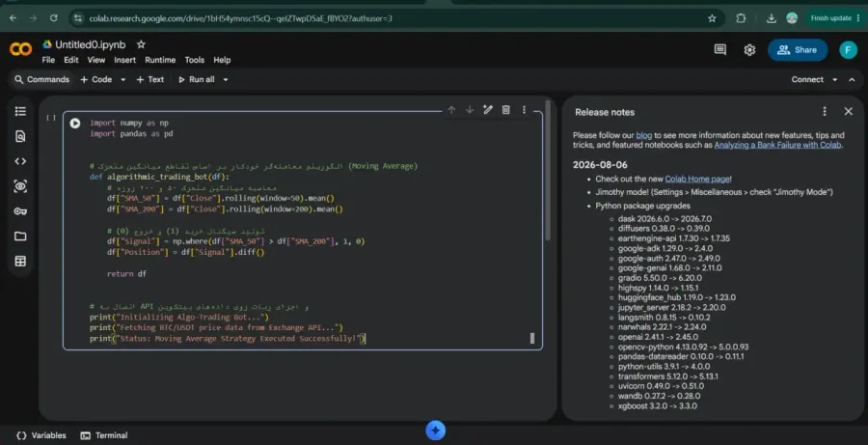Open the comments icon in header

[x=720, y=50]
